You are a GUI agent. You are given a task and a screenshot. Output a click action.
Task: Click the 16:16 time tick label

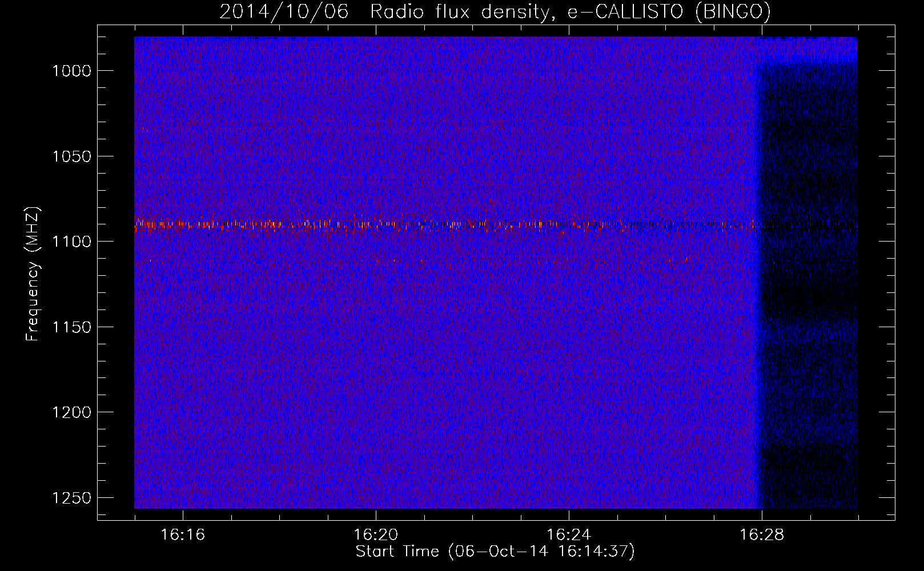[x=183, y=535]
